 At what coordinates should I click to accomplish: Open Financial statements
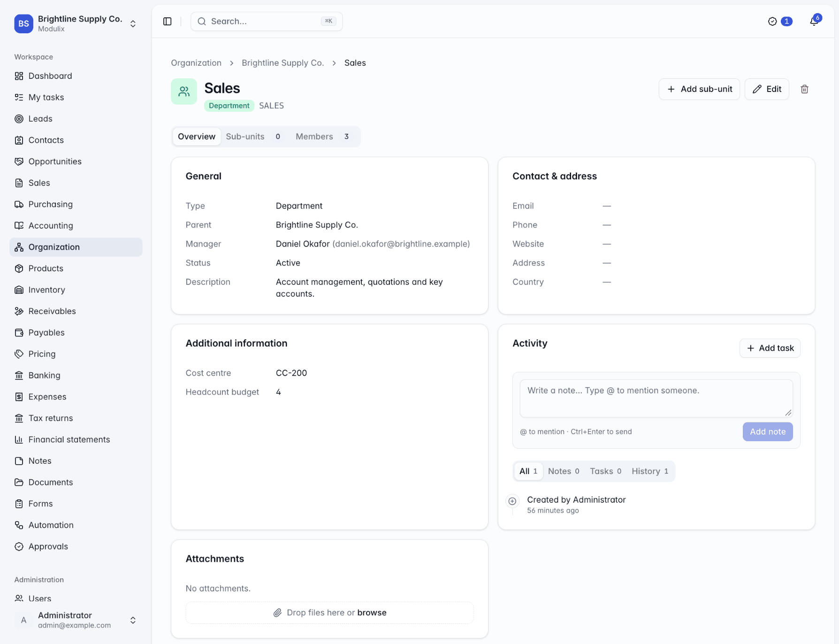(76, 439)
